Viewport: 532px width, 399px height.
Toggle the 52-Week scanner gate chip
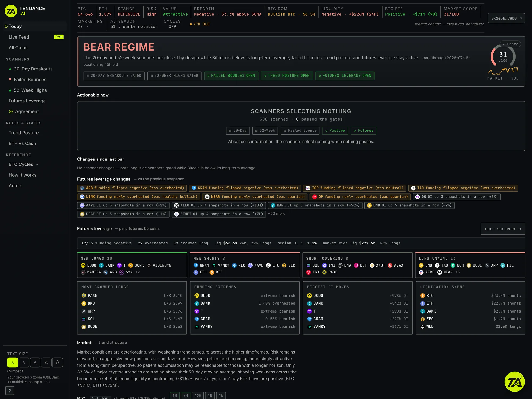(265, 131)
